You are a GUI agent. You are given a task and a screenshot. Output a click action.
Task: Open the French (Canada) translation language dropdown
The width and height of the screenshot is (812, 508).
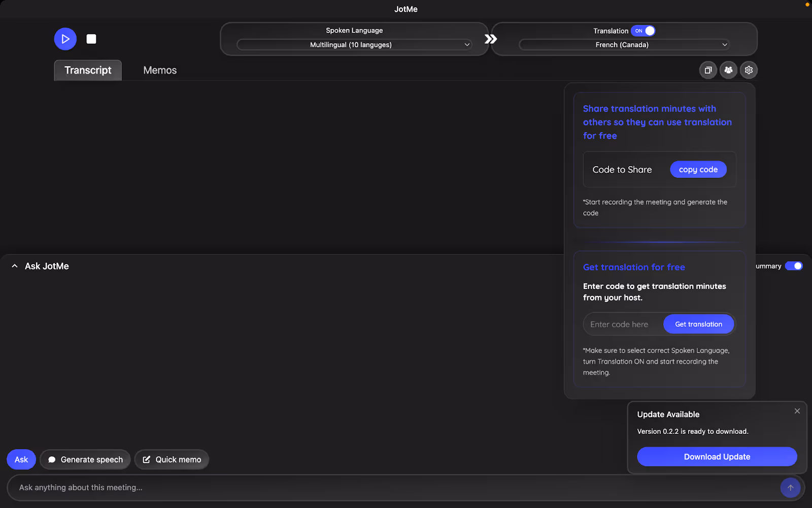[x=622, y=45]
